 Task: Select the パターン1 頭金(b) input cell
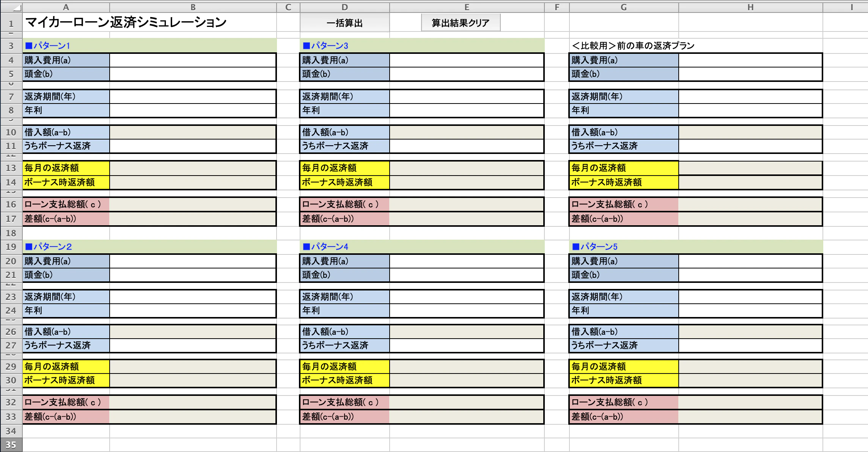(193, 74)
